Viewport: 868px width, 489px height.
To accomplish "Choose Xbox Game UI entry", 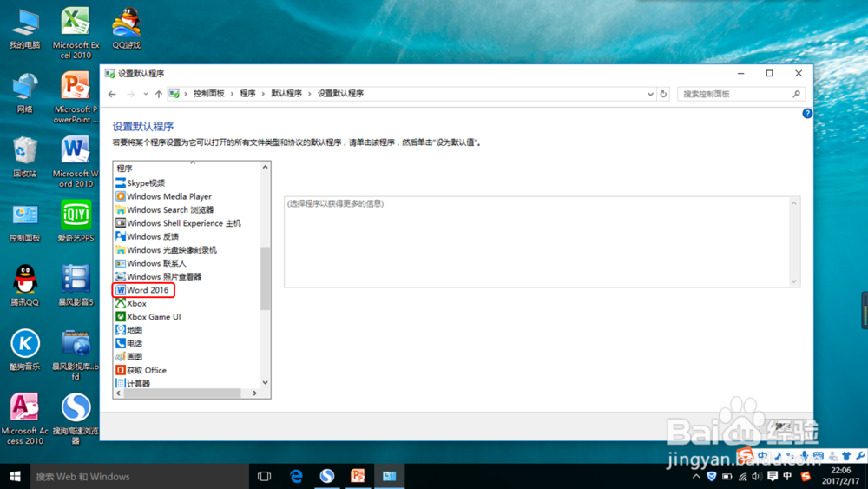I will tap(148, 317).
